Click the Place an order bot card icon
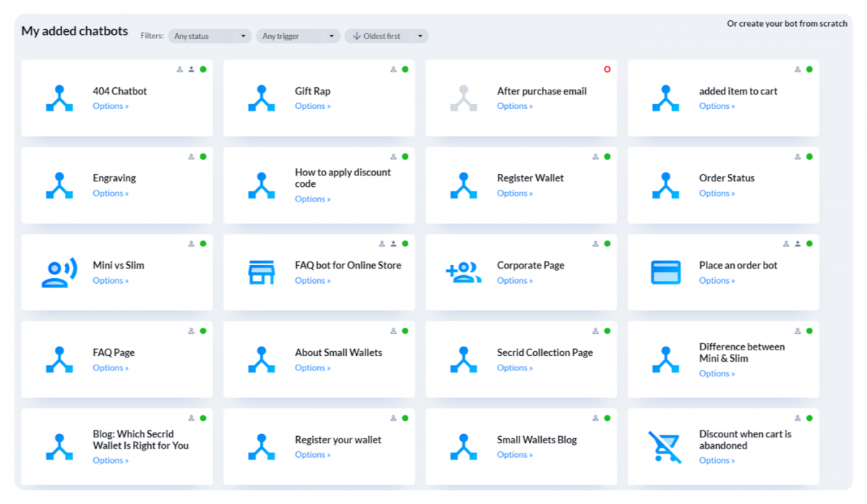 (665, 272)
